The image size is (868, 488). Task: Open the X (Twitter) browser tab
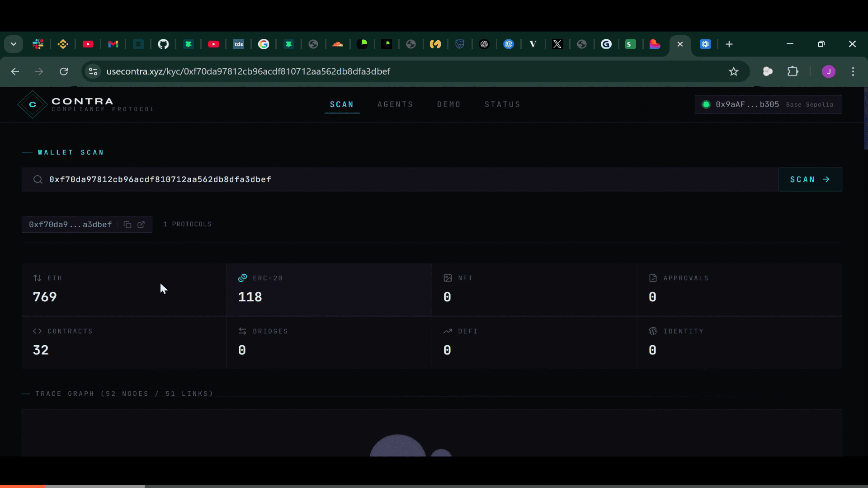coord(557,44)
